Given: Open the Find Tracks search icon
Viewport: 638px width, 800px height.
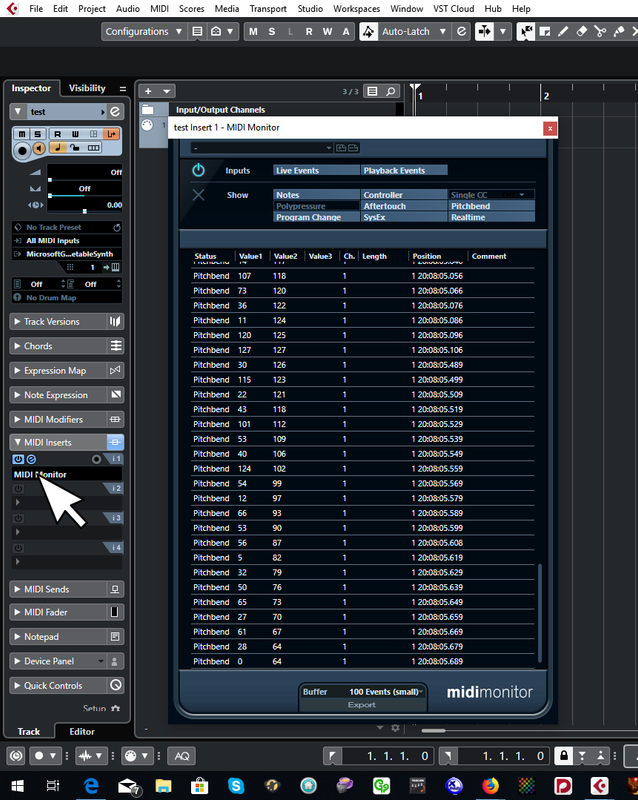Looking at the screenshot, I should tap(390, 91).
